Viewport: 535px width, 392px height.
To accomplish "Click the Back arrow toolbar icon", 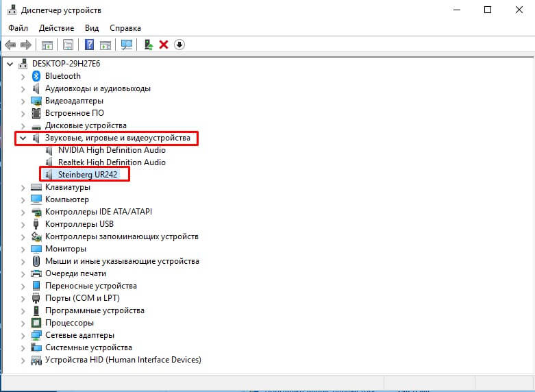I will 10,45.
